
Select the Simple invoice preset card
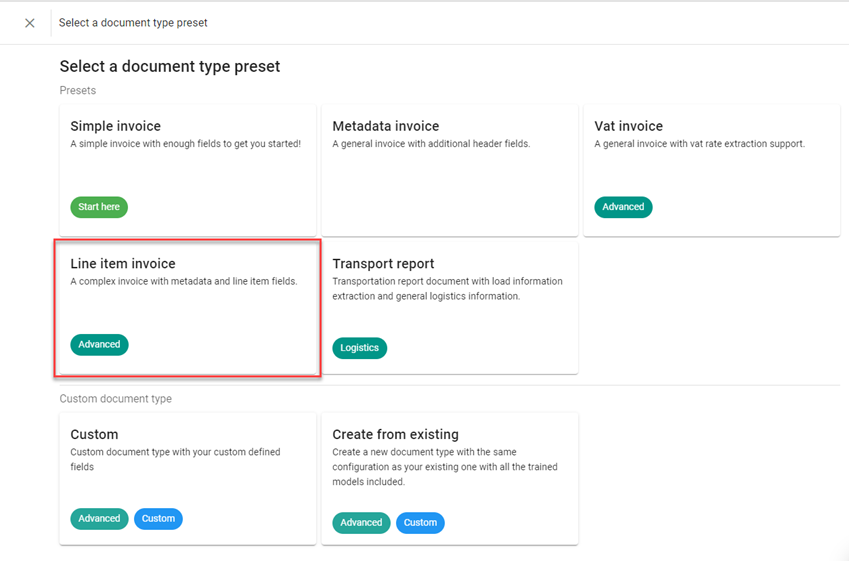tap(188, 170)
